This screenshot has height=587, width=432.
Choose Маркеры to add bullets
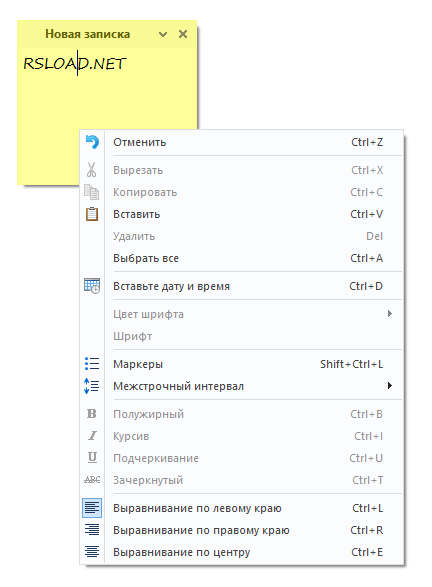point(242,364)
